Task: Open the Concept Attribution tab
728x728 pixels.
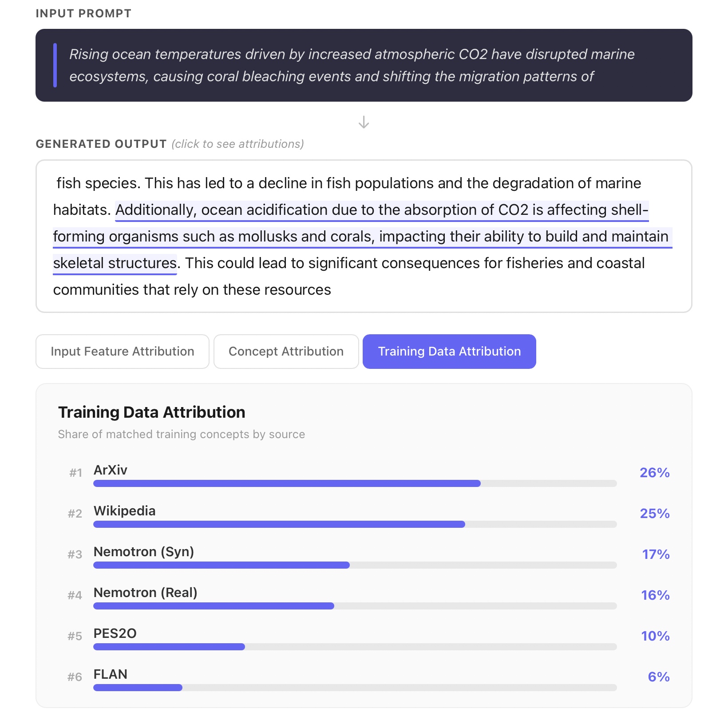Action: tap(286, 352)
